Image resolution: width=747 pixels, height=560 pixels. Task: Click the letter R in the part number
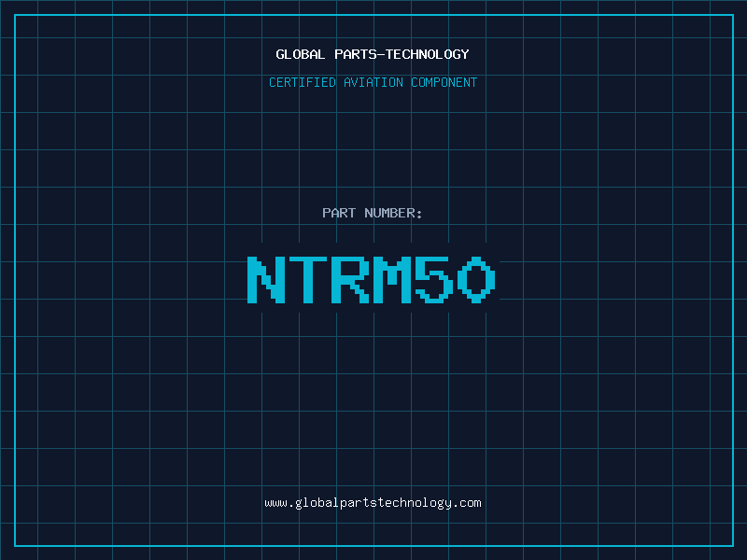[349, 280]
